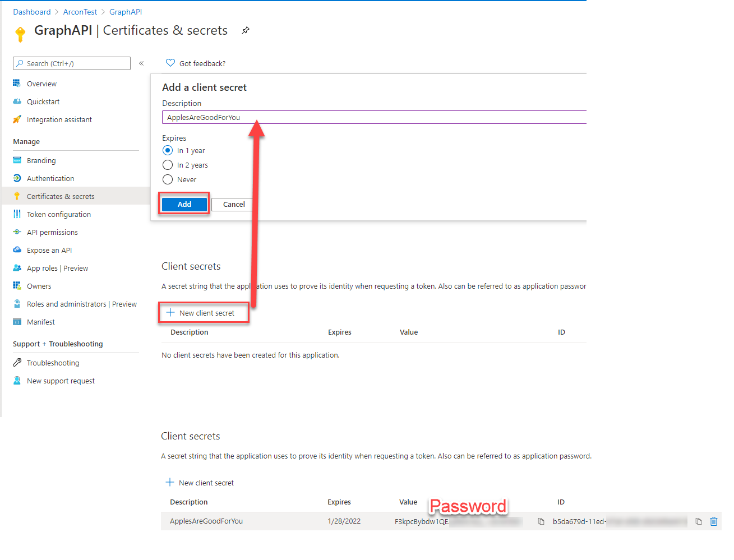Click the search magnifier icon

[20, 63]
